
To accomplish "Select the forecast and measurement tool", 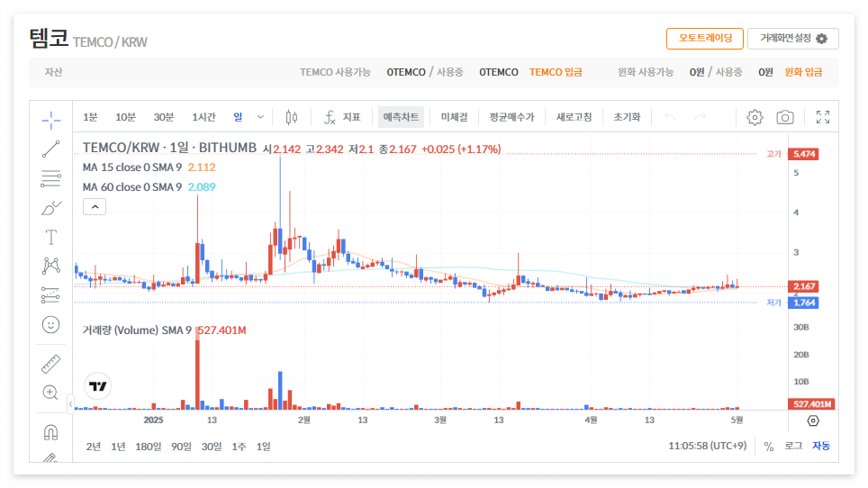I will tap(51, 295).
